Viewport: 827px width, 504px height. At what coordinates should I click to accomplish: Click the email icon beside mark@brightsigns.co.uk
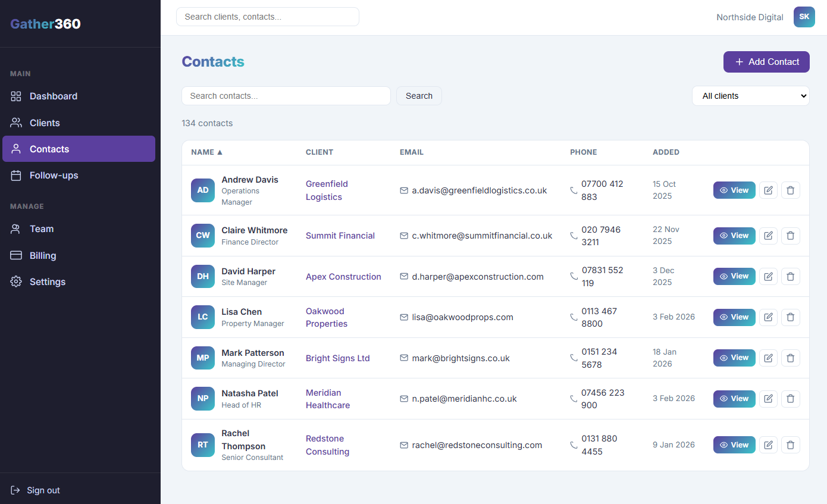point(404,358)
